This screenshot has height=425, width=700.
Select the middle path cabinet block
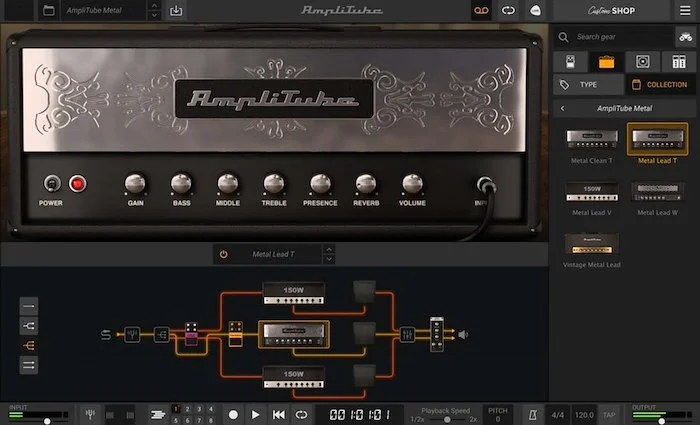point(364,334)
